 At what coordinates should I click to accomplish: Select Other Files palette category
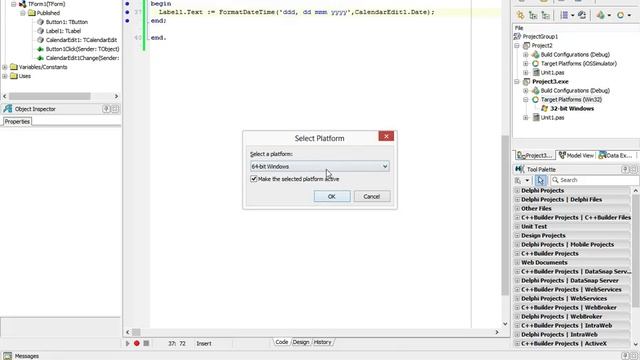(x=536, y=209)
